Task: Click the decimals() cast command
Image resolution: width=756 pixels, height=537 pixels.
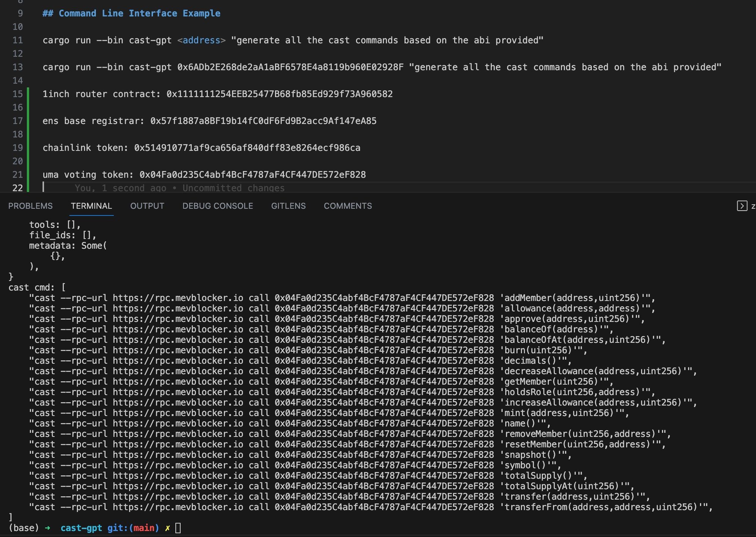Action: (300, 361)
